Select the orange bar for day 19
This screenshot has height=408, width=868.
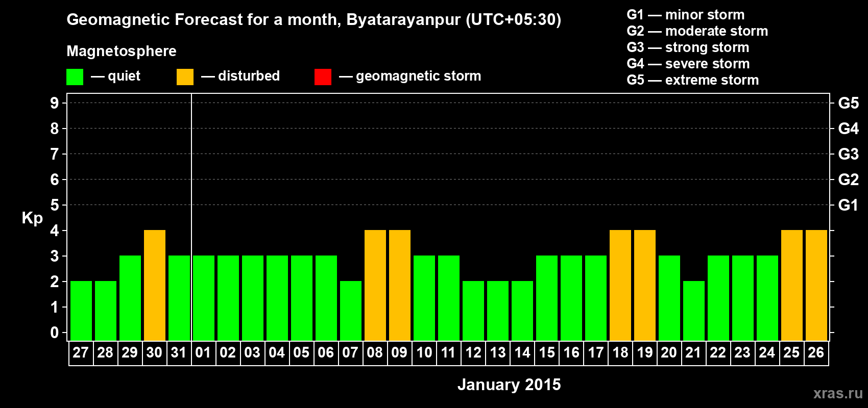click(645, 285)
